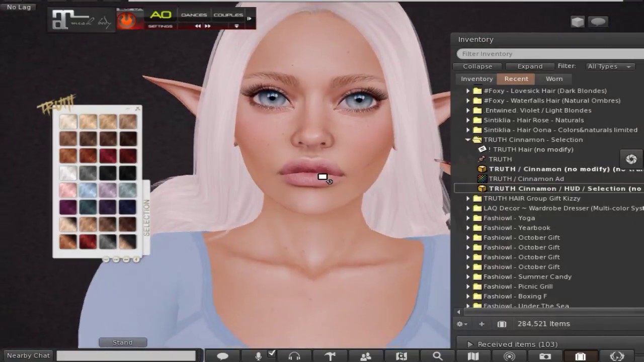644x362 pixels.
Task: Expand TRUTH HAIR Group Gift Kizzy folder
Action: coord(468,199)
